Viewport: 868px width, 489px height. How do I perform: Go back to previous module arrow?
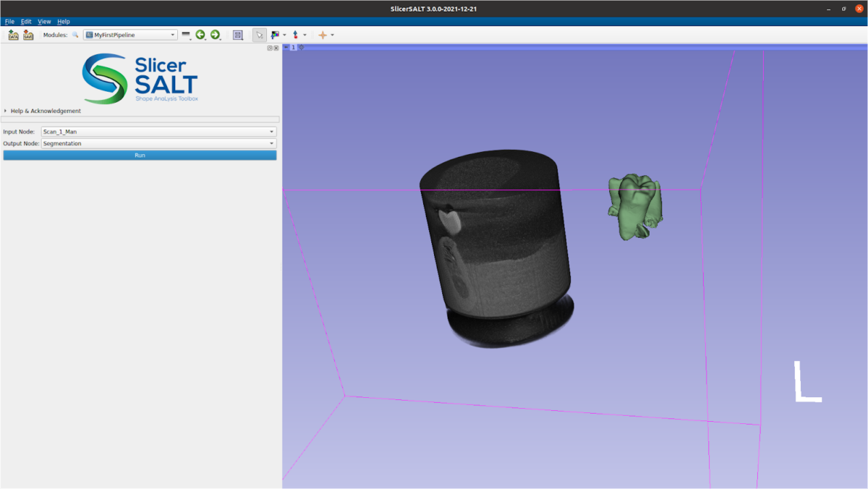tap(200, 35)
